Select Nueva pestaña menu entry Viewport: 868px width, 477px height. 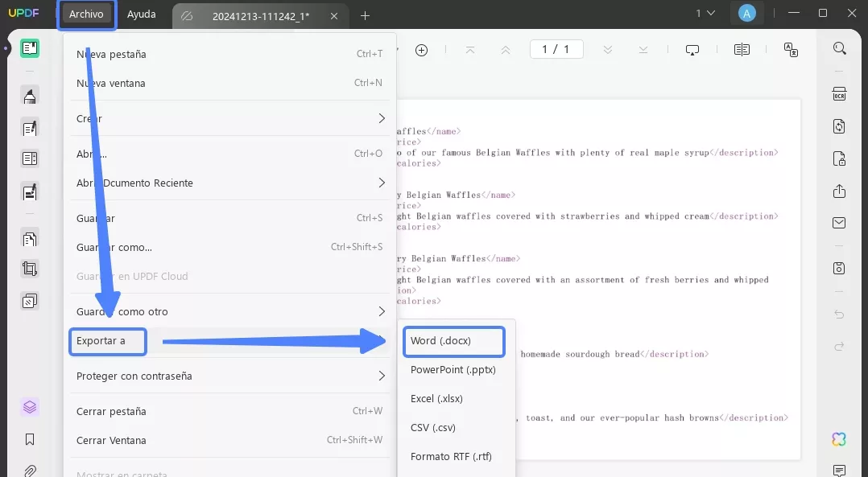click(x=229, y=54)
